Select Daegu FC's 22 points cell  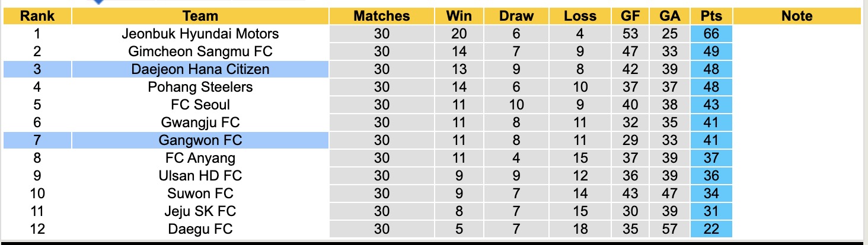[x=711, y=229]
